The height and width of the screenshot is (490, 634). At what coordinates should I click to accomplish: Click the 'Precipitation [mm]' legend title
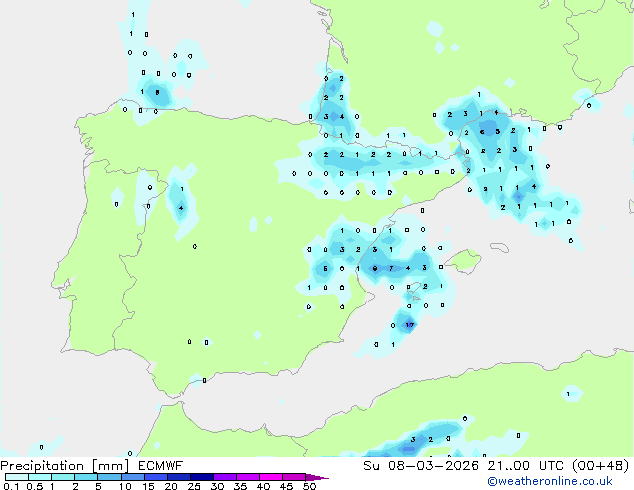click(x=65, y=466)
